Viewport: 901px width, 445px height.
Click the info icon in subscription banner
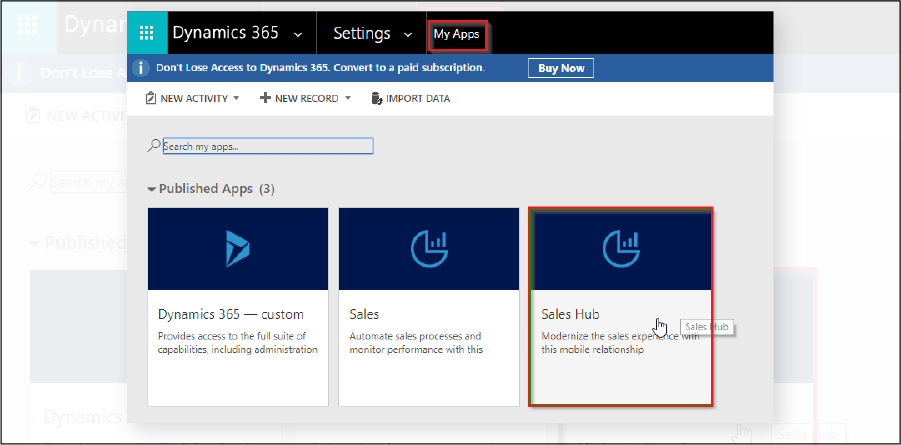pyautogui.click(x=141, y=68)
